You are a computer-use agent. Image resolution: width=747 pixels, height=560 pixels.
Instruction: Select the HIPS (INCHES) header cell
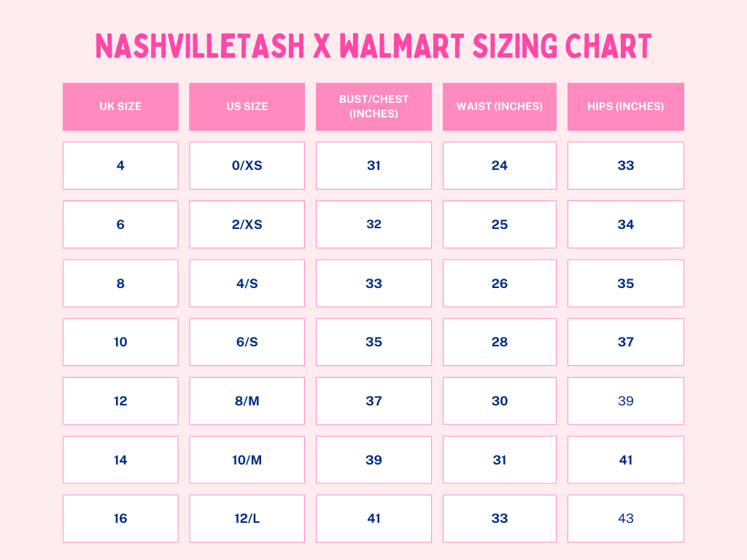pos(626,106)
